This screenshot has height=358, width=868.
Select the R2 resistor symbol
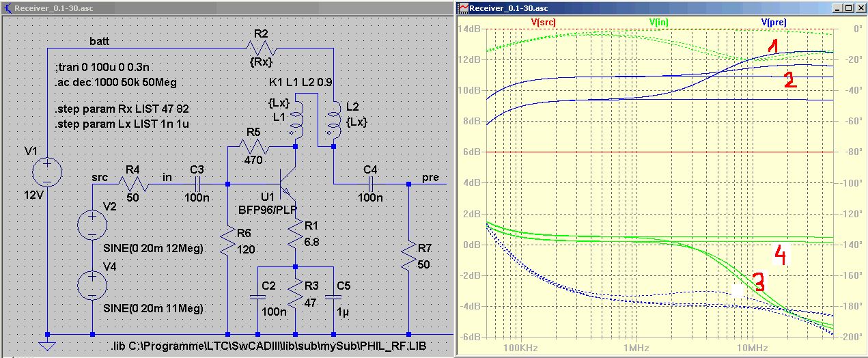click(x=262, y=49)
